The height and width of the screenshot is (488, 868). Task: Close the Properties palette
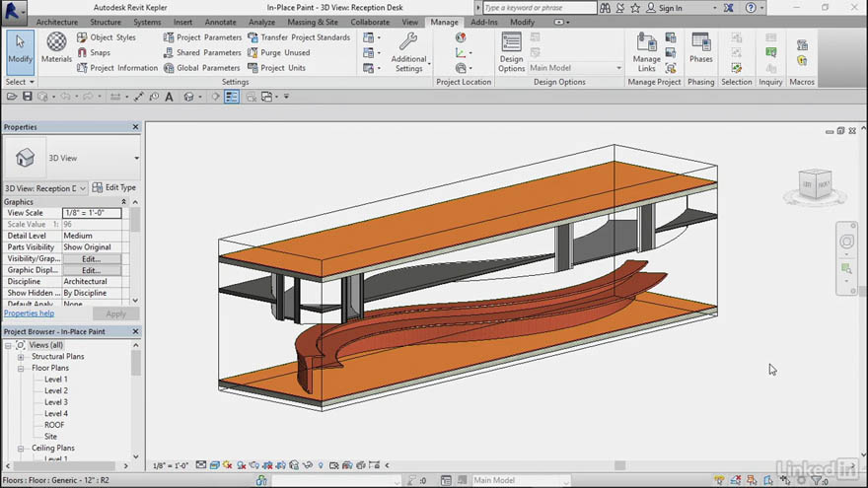[136, 127]
